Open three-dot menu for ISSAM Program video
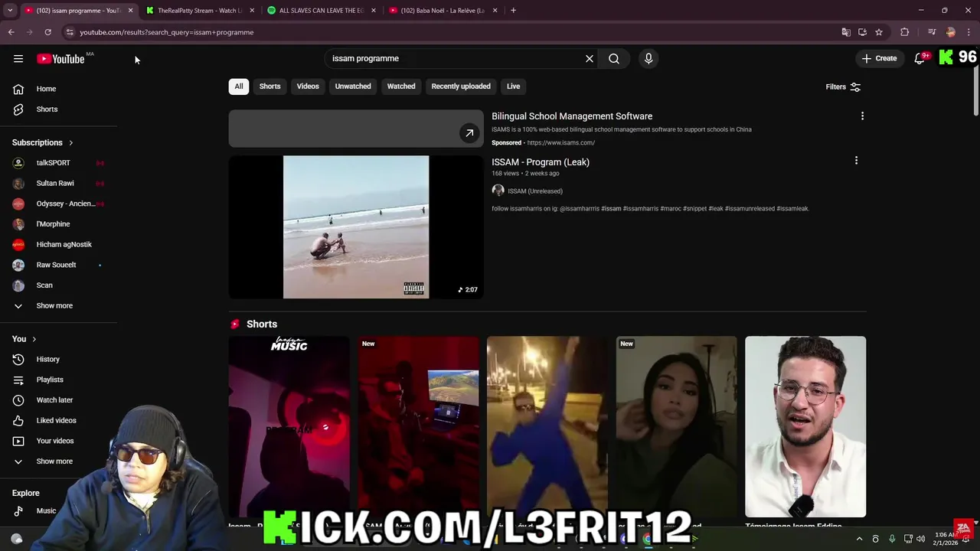Screen dimensions: 980x551 (856, 161)
